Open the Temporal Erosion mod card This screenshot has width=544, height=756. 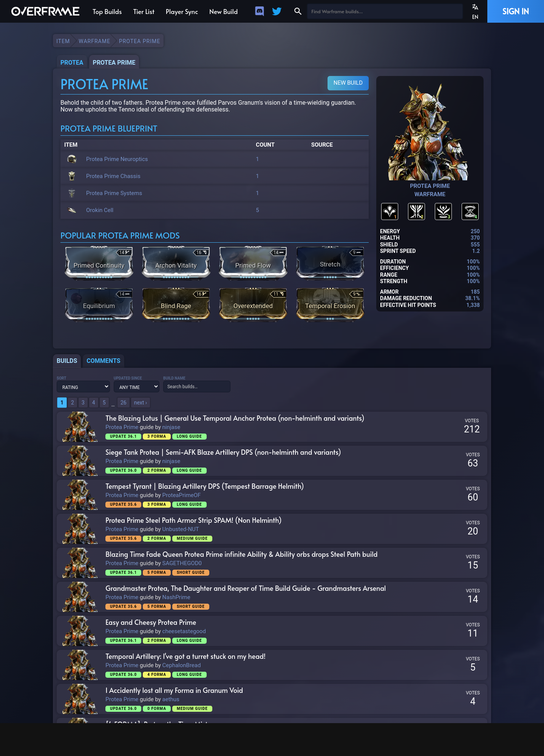[330, 304]
